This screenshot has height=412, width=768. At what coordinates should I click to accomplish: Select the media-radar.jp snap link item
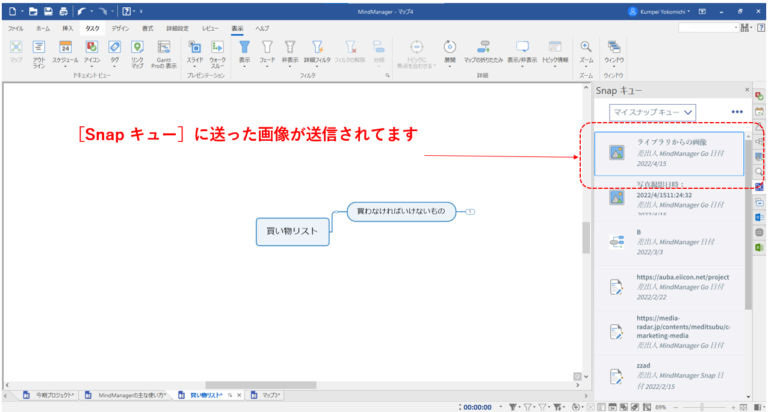coord(669,332)
